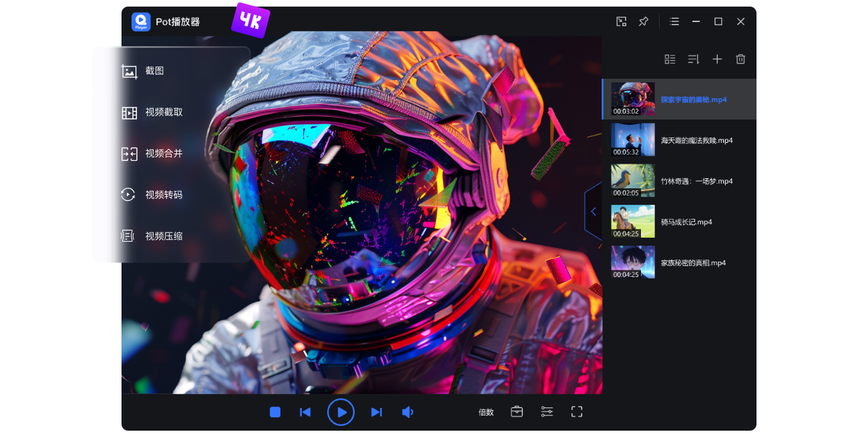The image size is (868, 434).
Task: Open the main menu list icon
Action: click(674, 21)
